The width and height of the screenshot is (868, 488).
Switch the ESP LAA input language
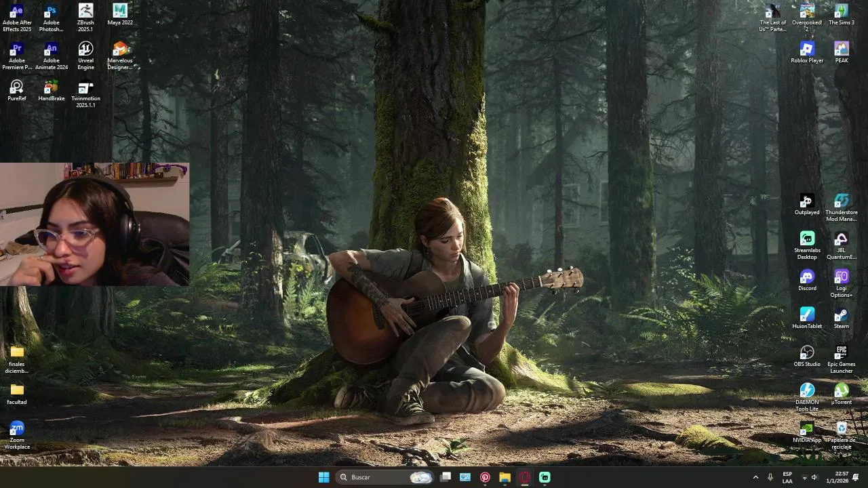point(787,477)
